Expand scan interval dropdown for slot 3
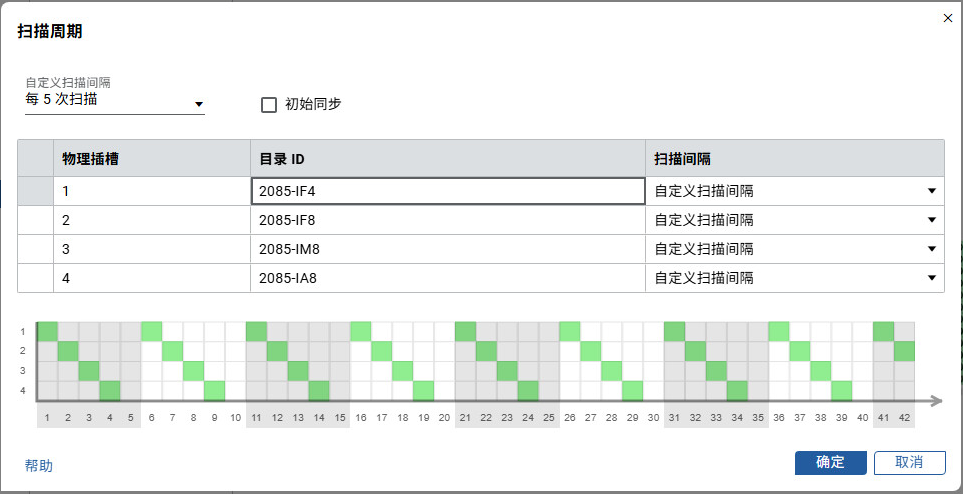The image size is (963, 494). pyautogui.click(x=931, y=249)
